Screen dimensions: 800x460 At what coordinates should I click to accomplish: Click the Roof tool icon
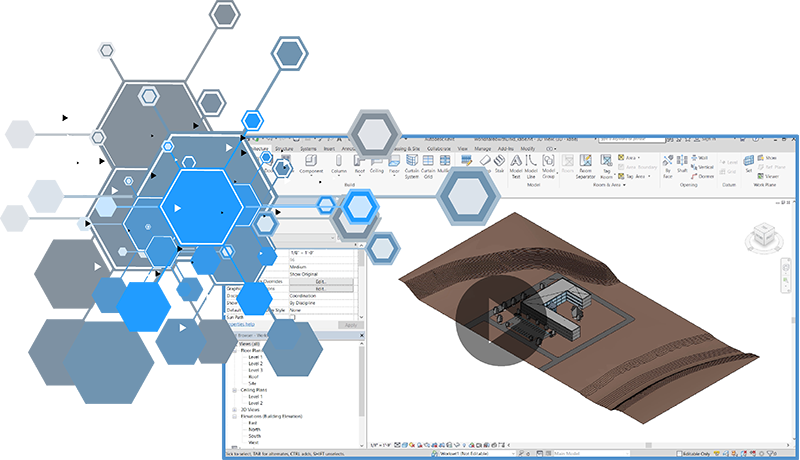[358, 164]
